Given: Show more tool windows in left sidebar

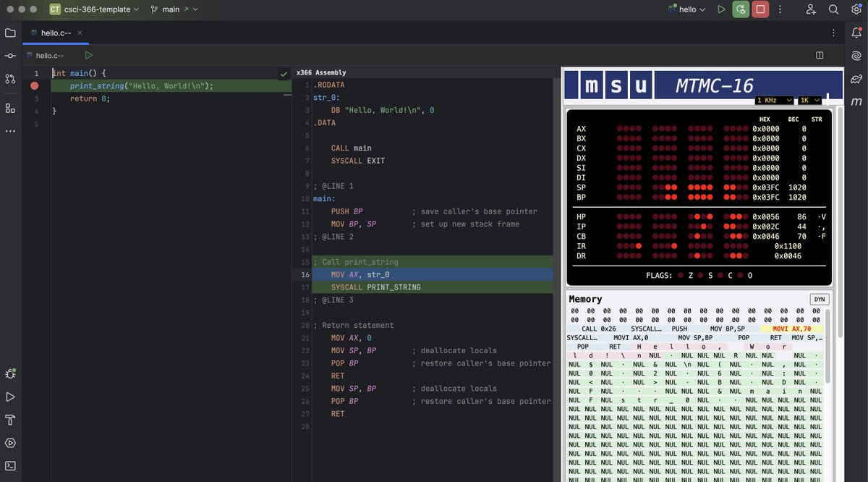Looking at the screenshot, I should click(x=10, y=131).
